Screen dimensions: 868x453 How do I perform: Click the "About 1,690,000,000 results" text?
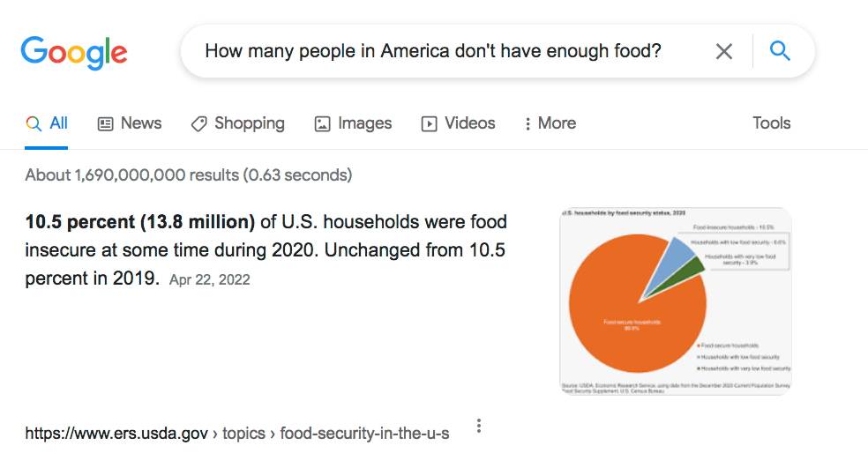(x=188, y=175)
